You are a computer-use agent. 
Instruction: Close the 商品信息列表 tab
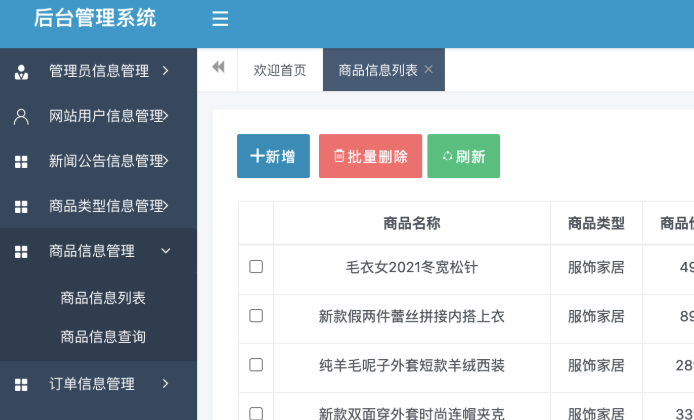click(x=429, y=69)
